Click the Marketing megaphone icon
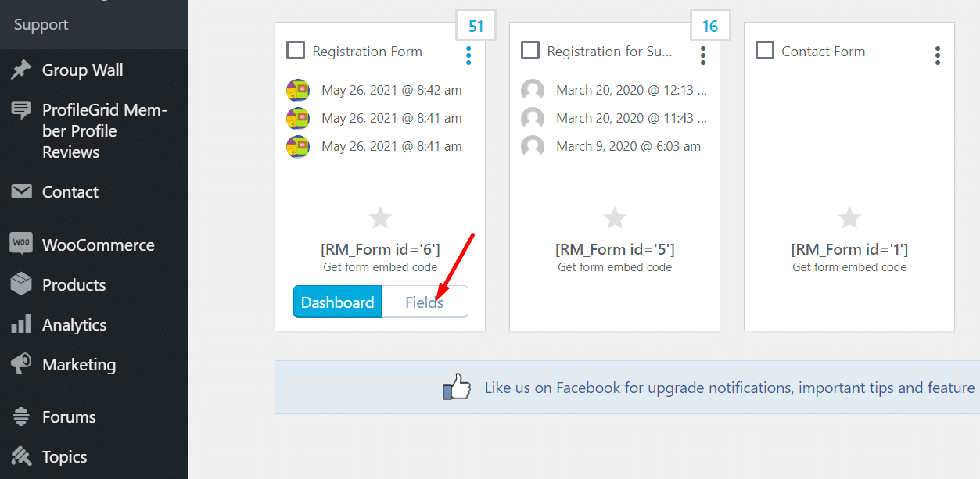 pos(21,364)
